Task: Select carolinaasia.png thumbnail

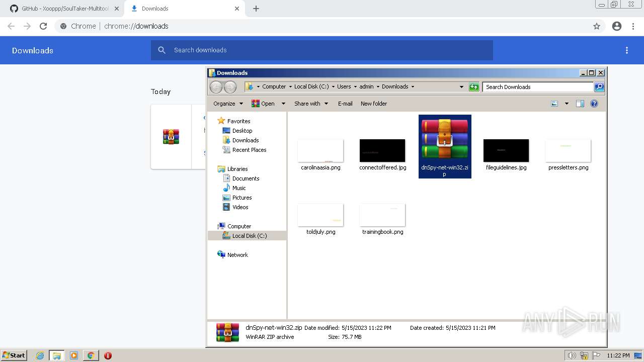Action: [320, 151]
